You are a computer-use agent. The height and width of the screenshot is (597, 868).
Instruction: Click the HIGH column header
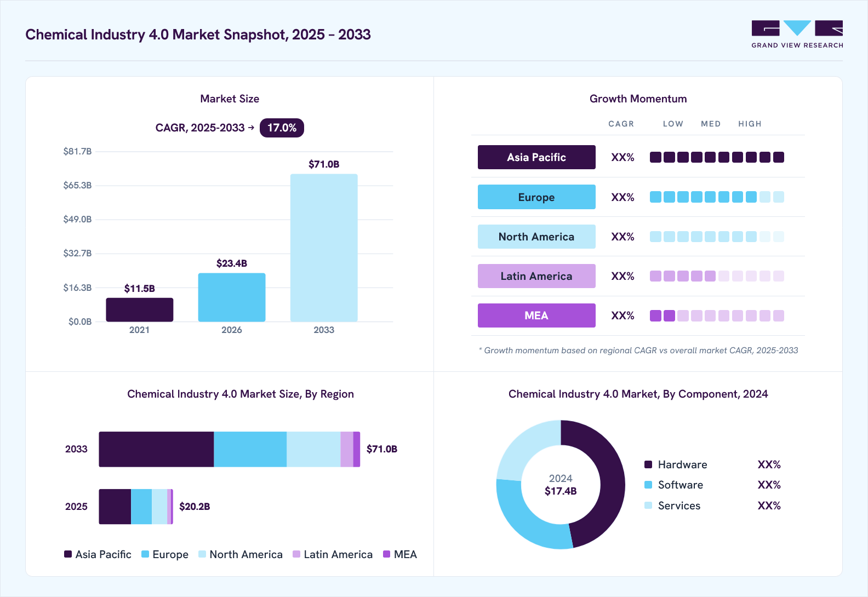coord(750,124)
